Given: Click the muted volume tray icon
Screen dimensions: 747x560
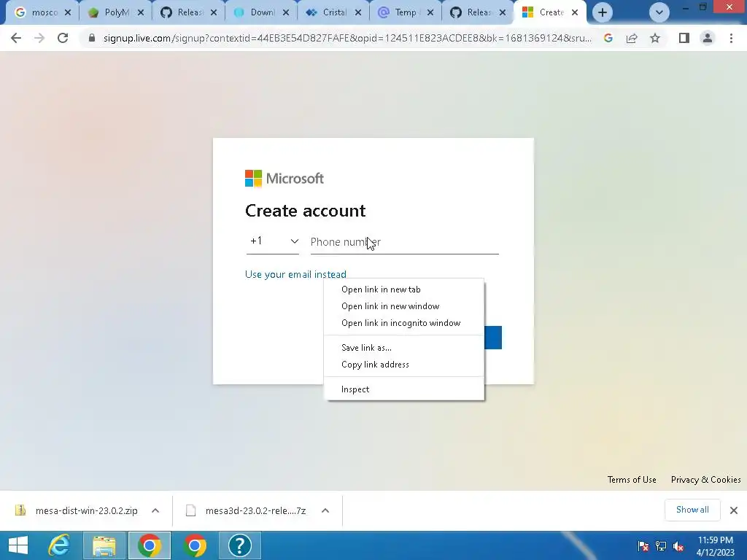Looking at the screenshot, I should (678, 546).
